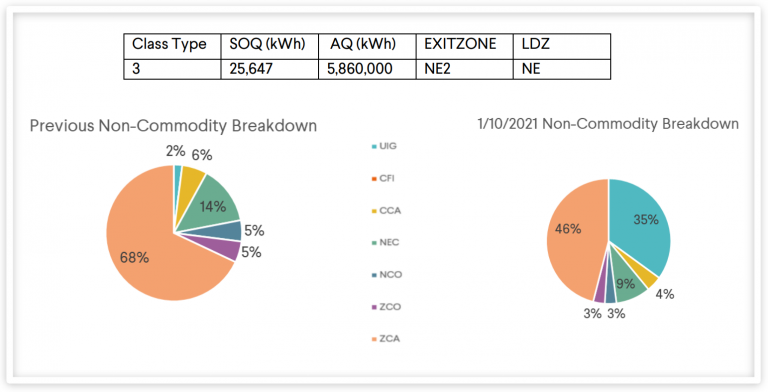
Task: Click the SOQ (kWh) header cell
Action: [269, 47]
